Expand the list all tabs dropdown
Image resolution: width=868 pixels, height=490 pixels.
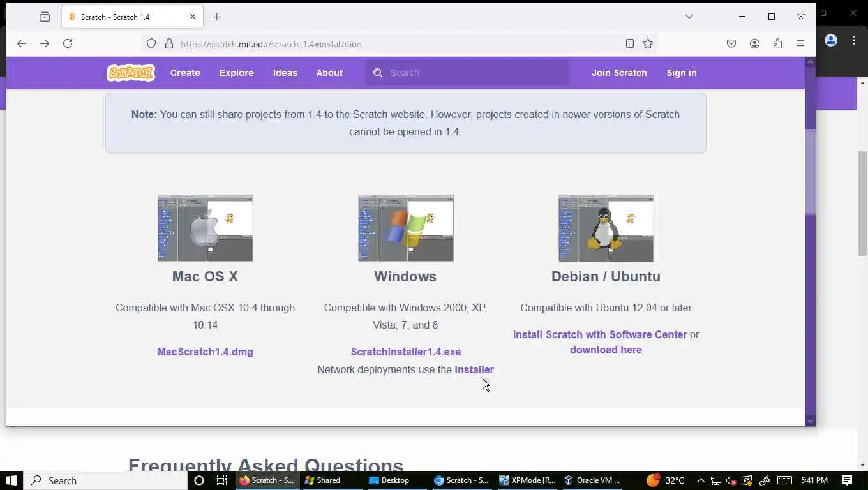point(689,17)
